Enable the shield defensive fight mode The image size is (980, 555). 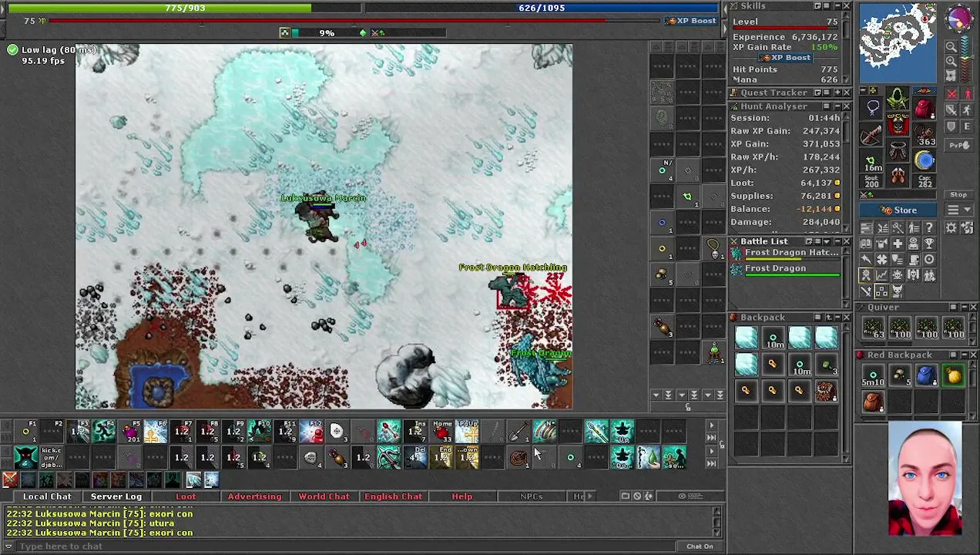[951, 126]
